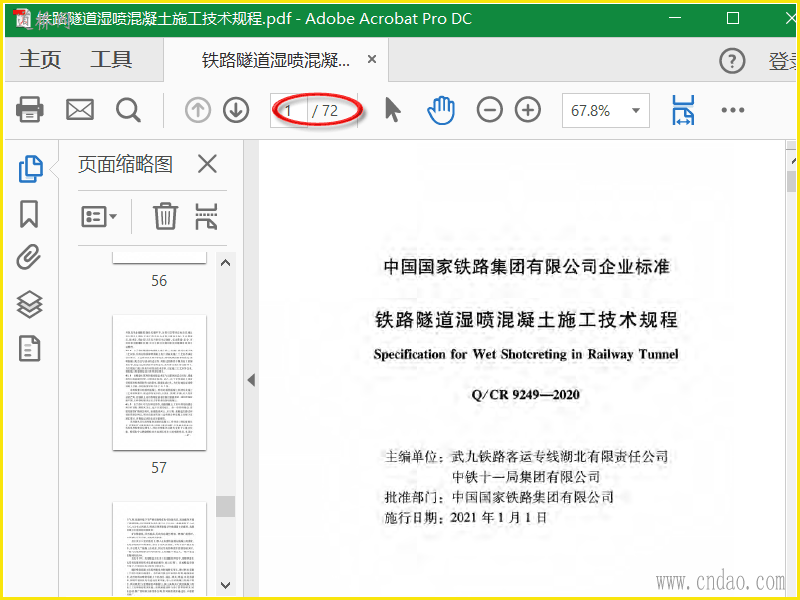
Task: Click the 页面缩略图 panel title
Action: (126, 164)
